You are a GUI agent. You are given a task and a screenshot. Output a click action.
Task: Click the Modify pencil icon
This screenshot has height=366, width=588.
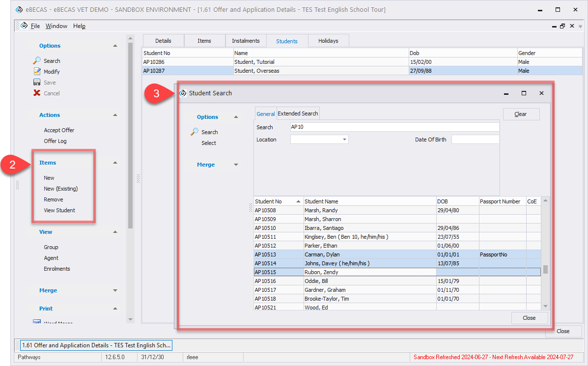37,72
